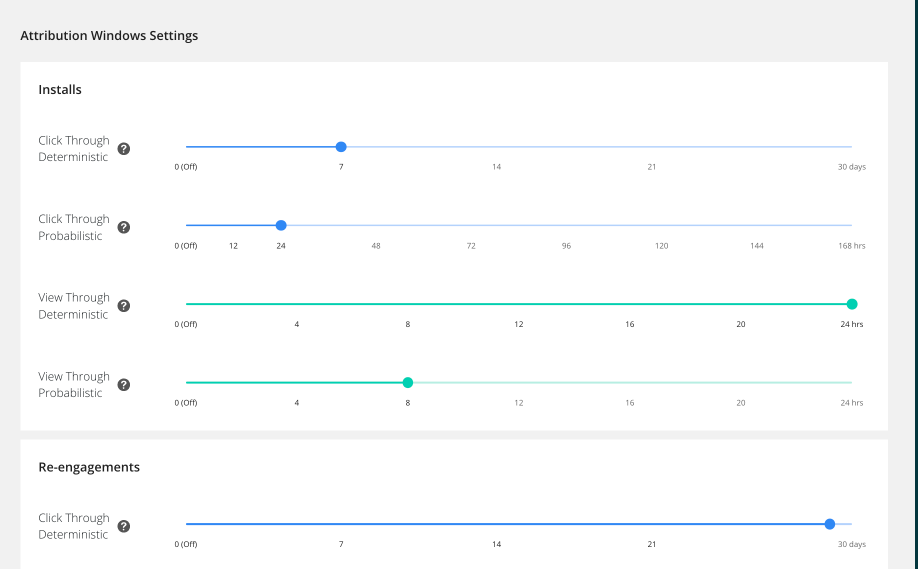The image size is (918, 569).
Task: Click 168 hrs label on Click Through Probabilistic
Action: (851, 245)
